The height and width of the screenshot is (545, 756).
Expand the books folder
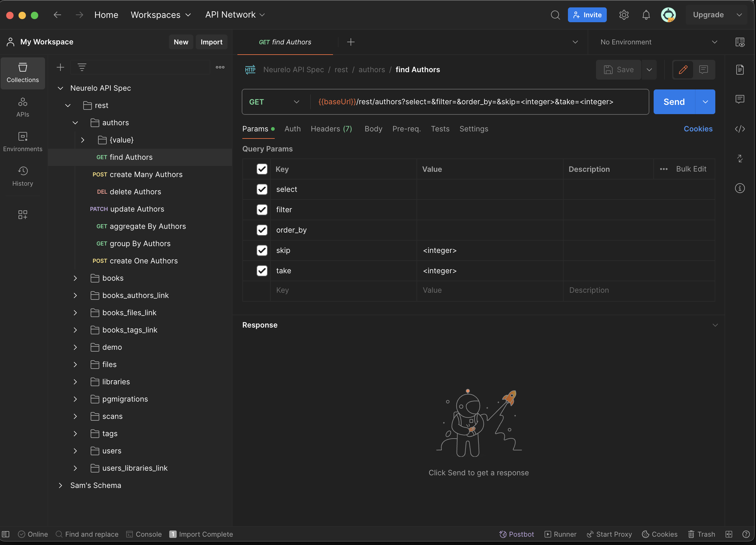(75, 278)
